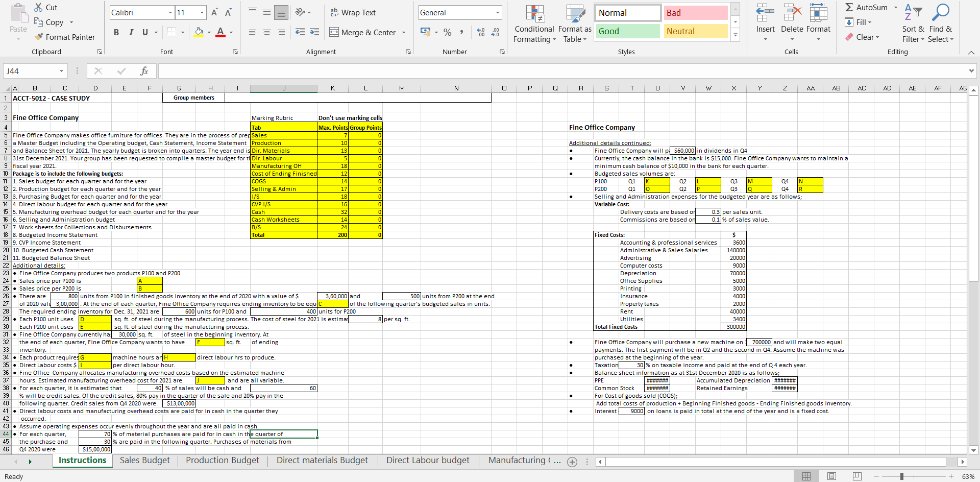Open the Fill dropdown
This screenshot has width=980, height=482.
858,22
